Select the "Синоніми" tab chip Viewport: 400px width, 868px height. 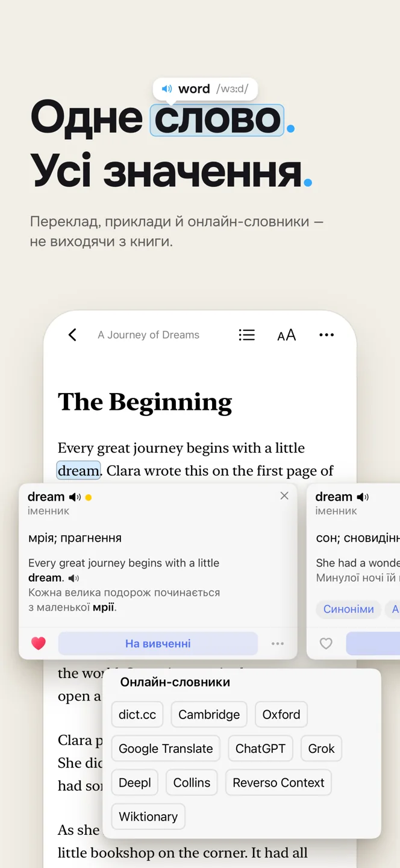349,609
